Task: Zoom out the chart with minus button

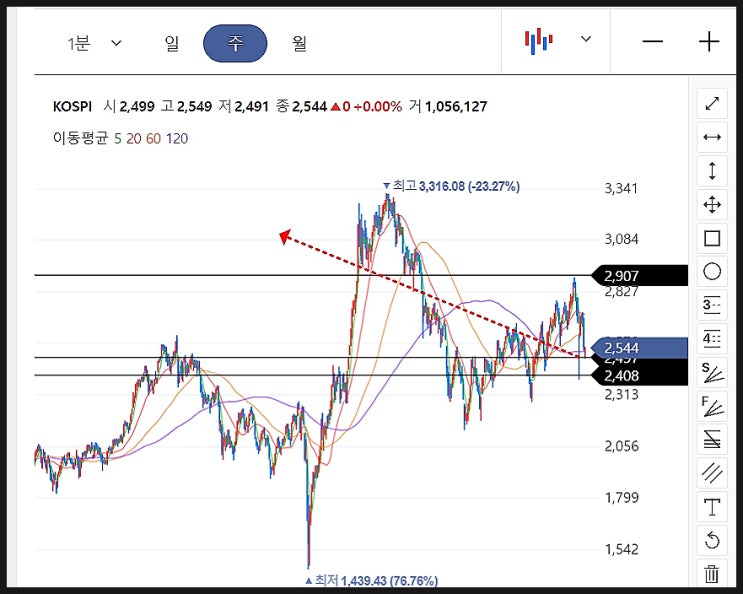Action: (x=652, y=42)
